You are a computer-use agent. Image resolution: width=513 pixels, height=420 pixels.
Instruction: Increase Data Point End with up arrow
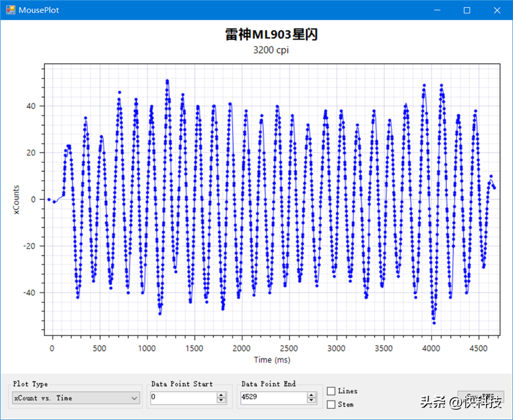312,395
